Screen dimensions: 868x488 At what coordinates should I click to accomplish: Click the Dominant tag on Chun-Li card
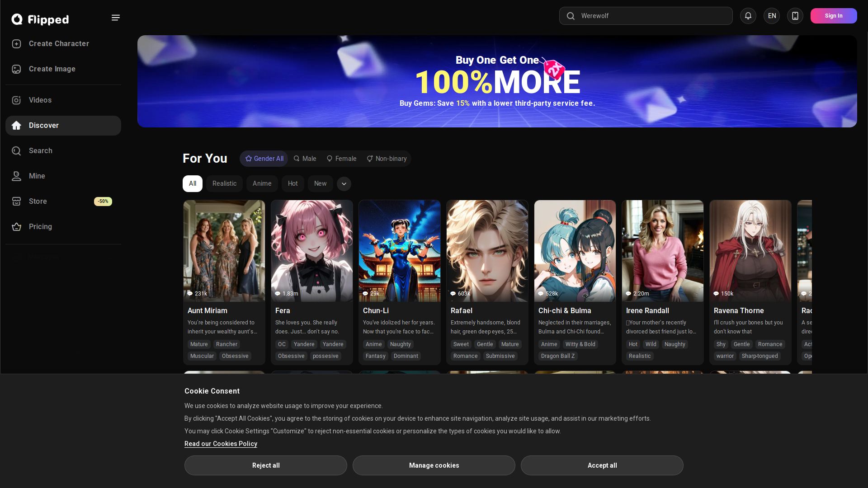[406, 356]
